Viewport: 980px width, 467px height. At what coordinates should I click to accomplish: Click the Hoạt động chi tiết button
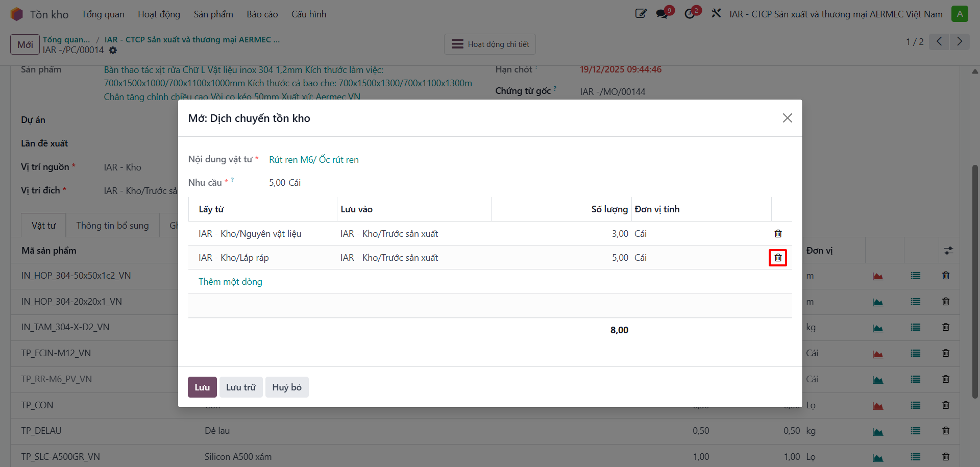point(490,44)
